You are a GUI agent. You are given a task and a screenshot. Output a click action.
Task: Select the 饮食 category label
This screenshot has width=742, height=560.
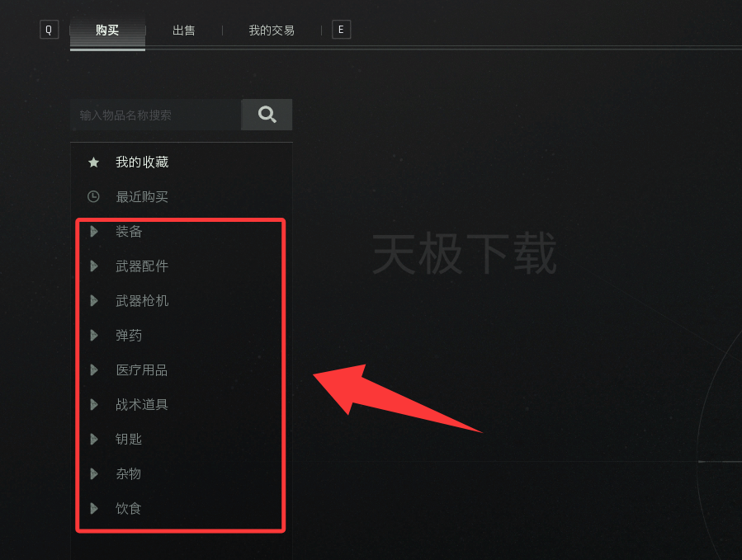[x=129, y=508]
